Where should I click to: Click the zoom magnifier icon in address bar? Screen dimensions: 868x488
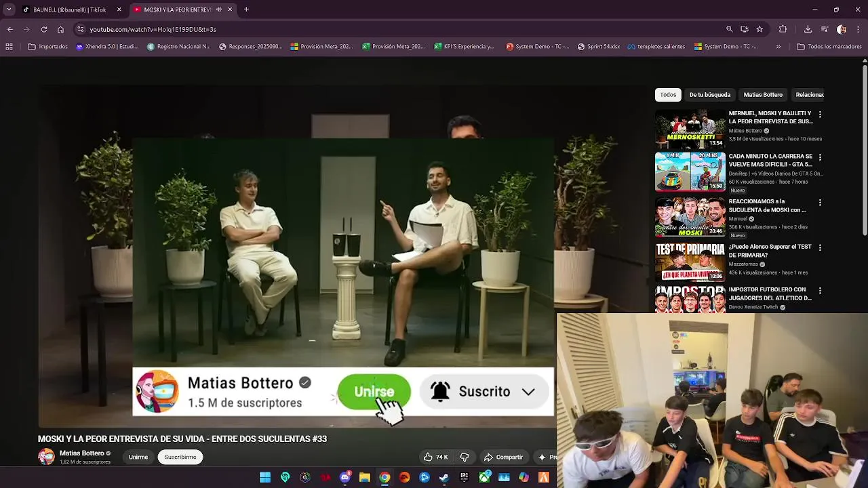(x=730, y=29)
